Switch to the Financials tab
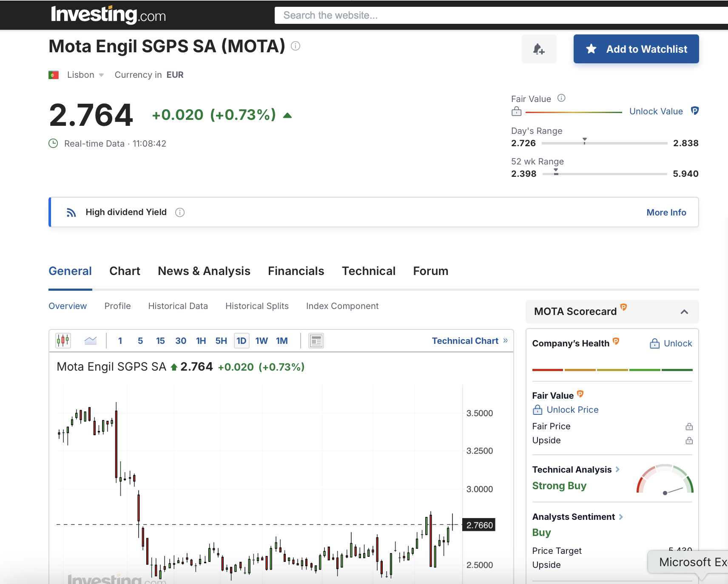The image size is (728, 584). 296,271
